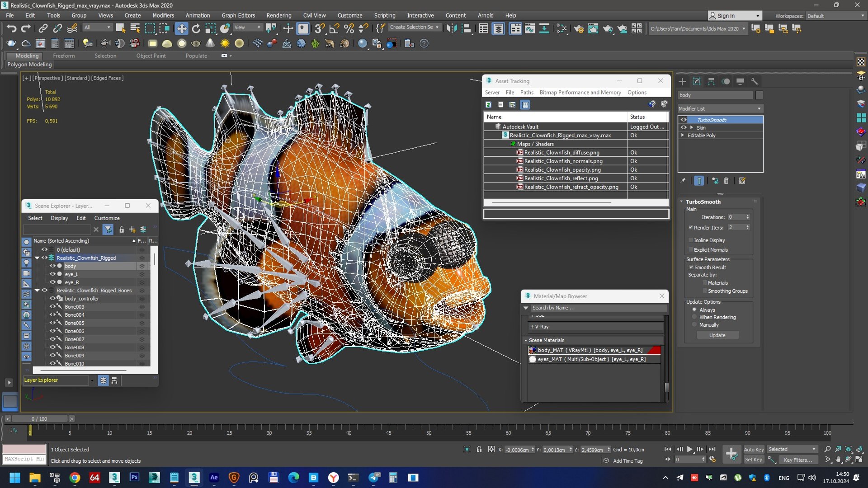Click the Key Filters button
Viewport: 868px width, 488px height.
click(798, 460)
